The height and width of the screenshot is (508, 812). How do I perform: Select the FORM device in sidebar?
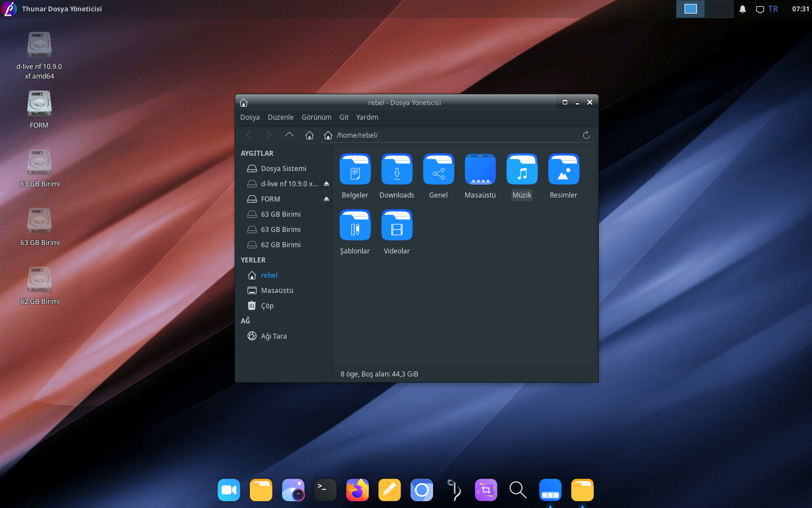click(279, 199)
